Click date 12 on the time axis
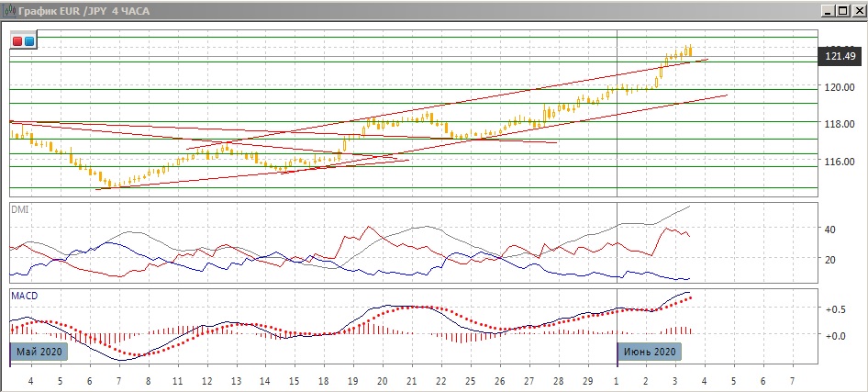868x392 pixels. [207, 382]
